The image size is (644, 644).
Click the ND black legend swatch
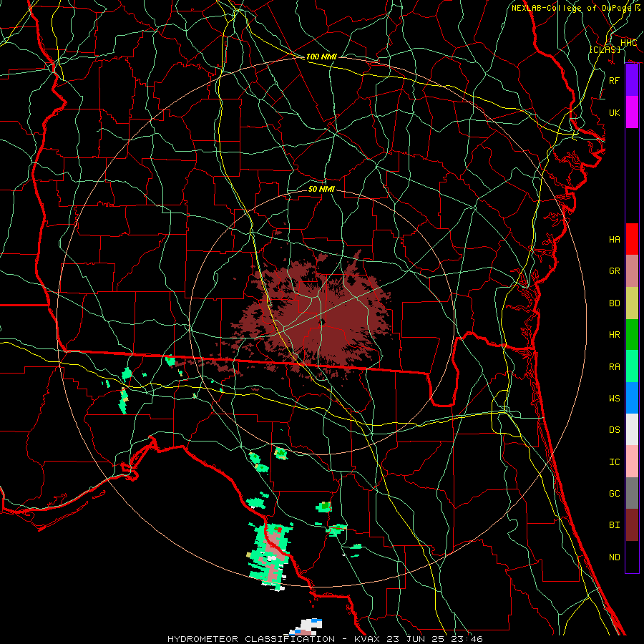(632, 557)
